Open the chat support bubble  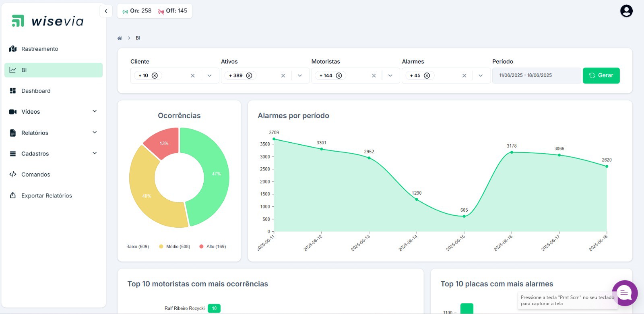tap(624, 293)
